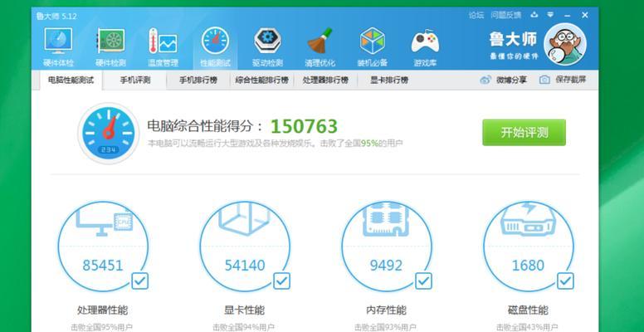Click the 磁盘性能 label

(528, 310)
